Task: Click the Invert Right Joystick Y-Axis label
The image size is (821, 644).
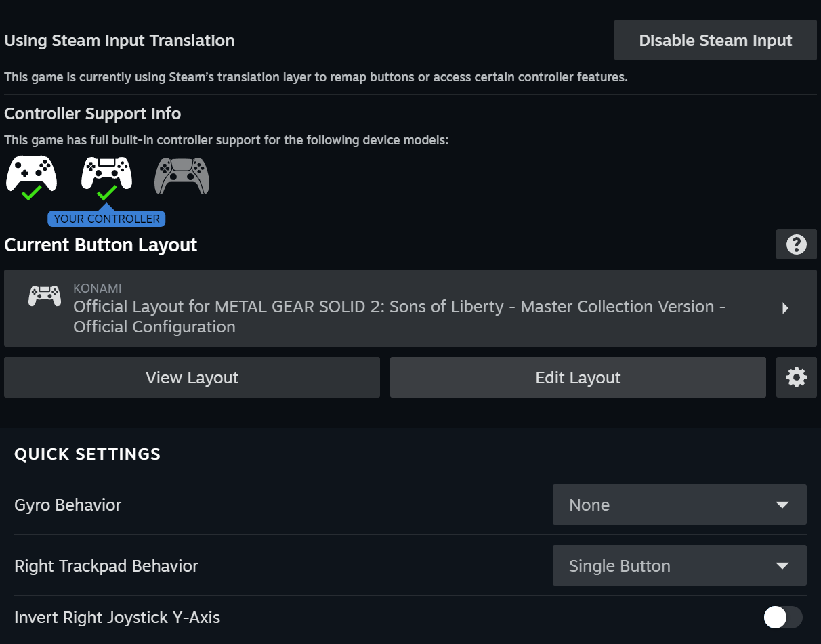Action: click(x=117, y=618)
